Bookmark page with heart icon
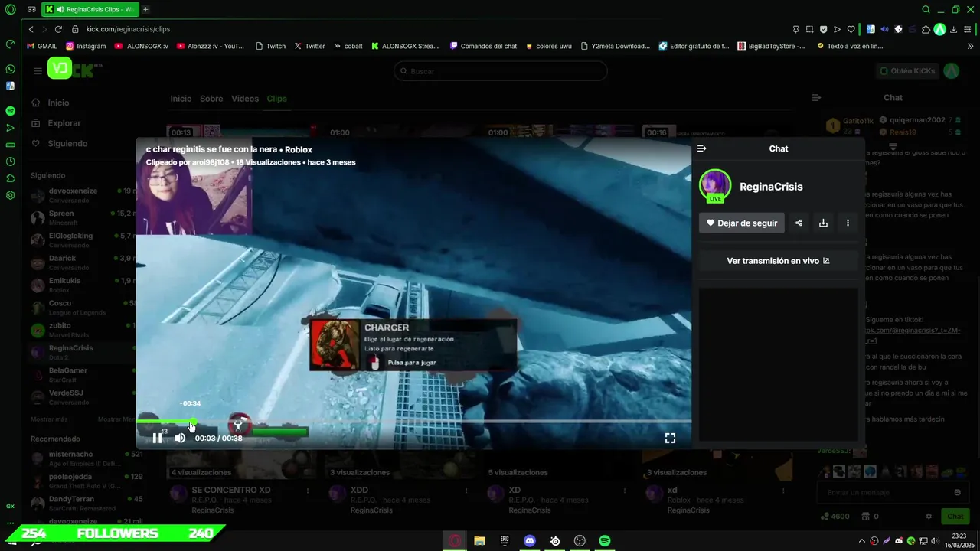Screen dimensions: 980x551 coord(851,29)
